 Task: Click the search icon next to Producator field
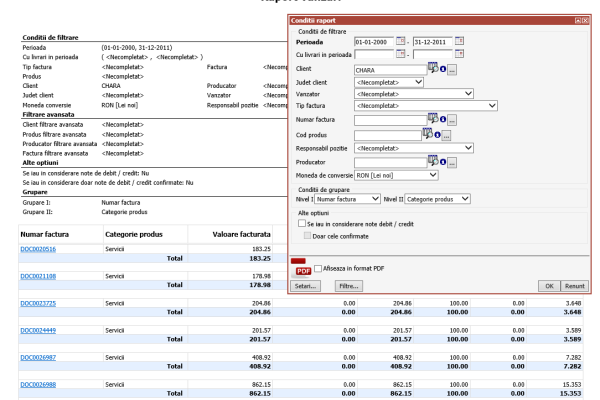[x=433, y=161]
